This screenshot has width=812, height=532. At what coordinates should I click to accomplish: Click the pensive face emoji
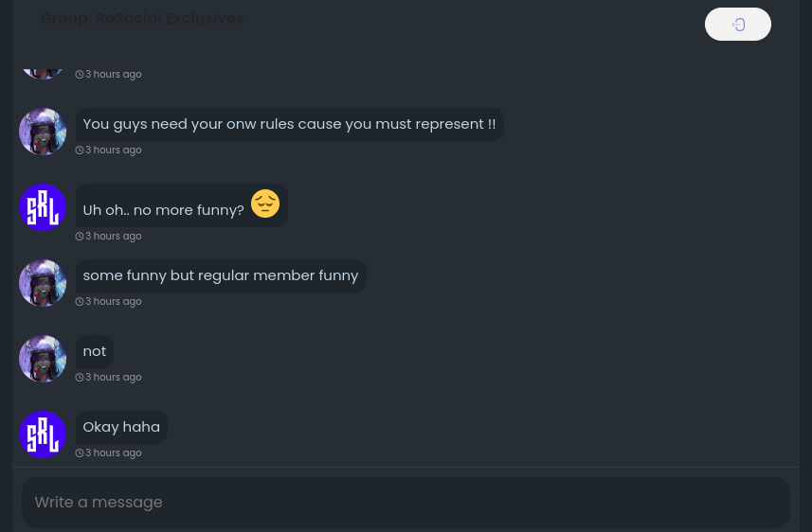point(265,204)
